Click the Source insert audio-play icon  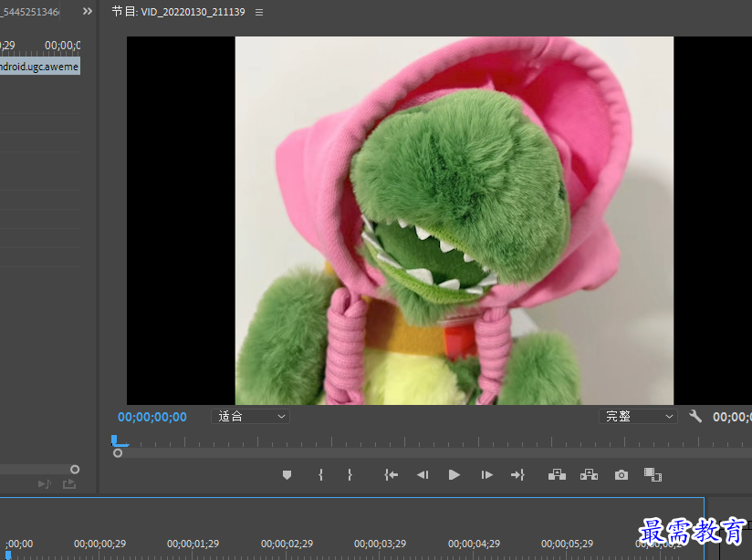pos(45,484)
